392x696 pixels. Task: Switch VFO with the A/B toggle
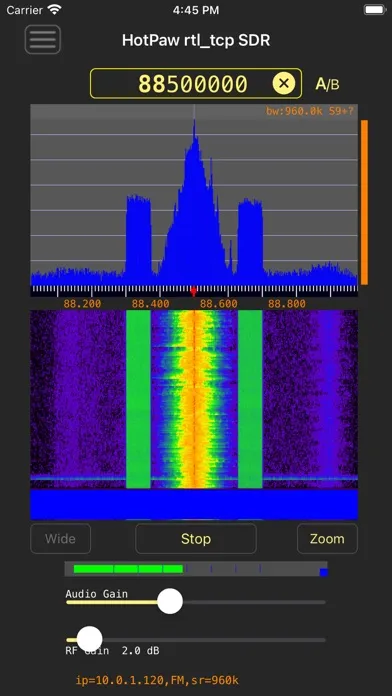coord(327,84)
